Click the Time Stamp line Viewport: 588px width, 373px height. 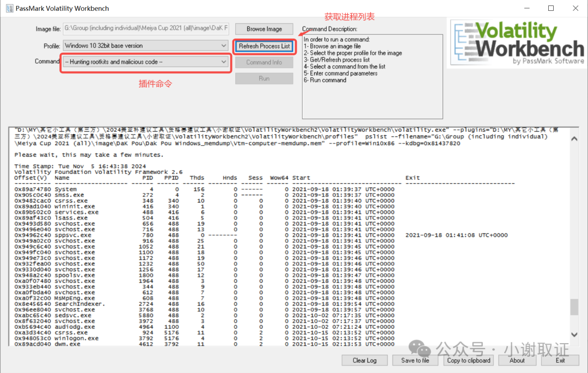pos(80,166)
